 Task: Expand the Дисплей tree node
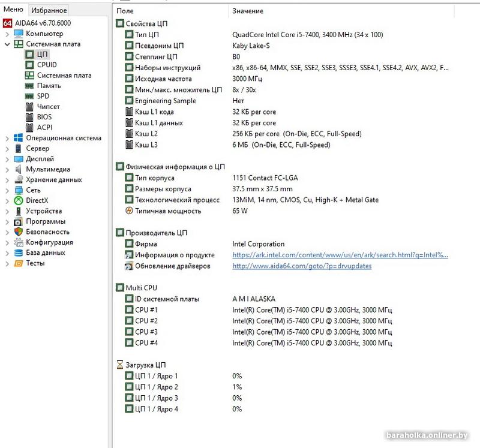click(7, 159)
